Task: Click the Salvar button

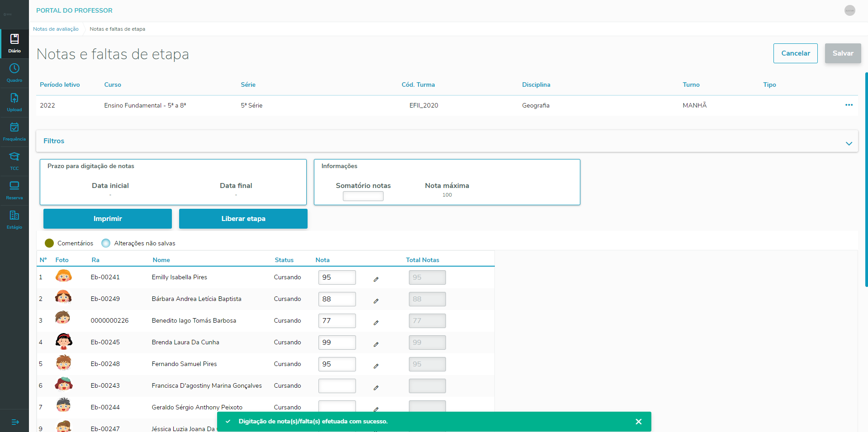Action: point(843,53)
